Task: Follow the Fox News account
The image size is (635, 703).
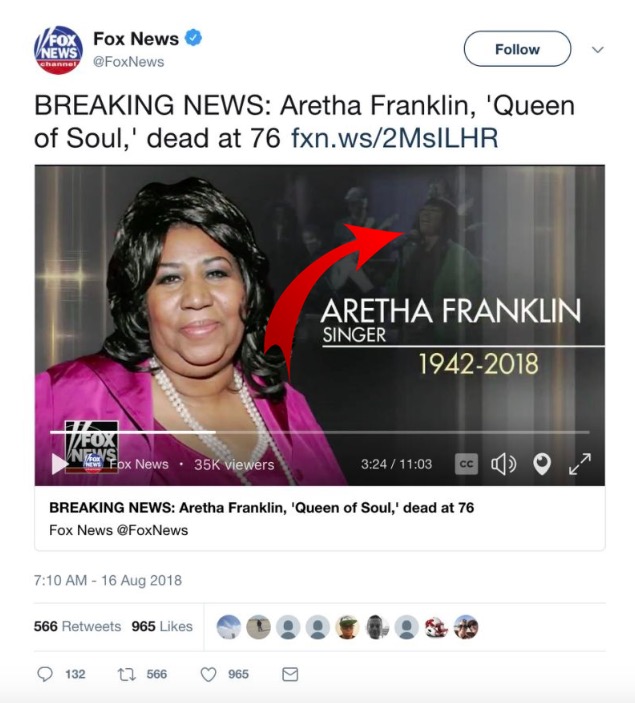Action: point(517,49)
